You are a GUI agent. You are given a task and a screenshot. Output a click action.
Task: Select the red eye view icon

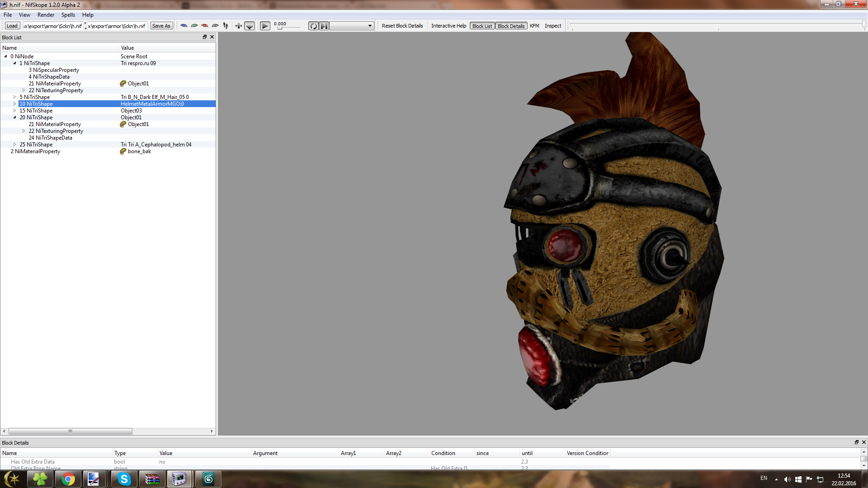[x=205, y=26]
